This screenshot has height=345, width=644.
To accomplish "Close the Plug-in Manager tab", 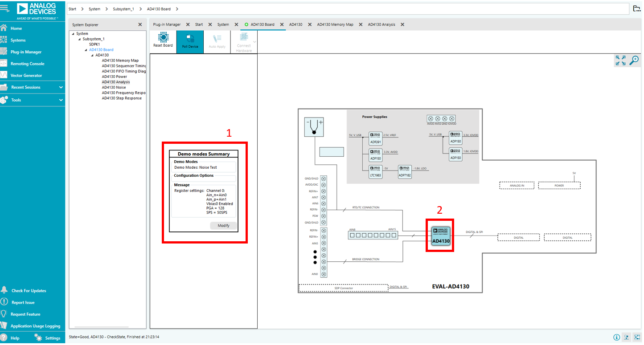I will (188, 24).
